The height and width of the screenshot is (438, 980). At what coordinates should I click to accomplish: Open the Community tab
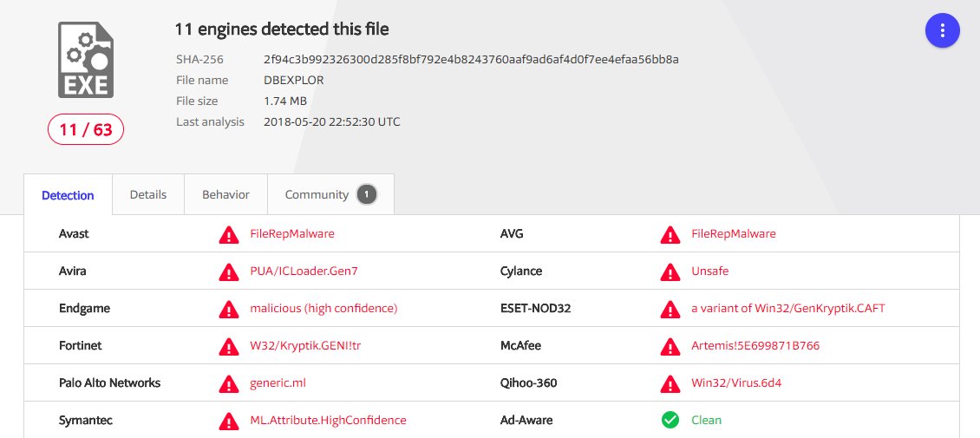coord(330,194)
